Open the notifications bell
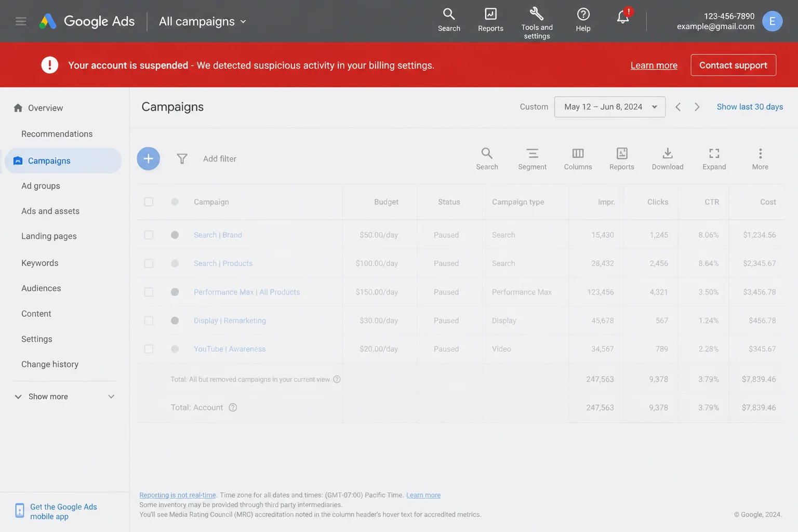 623,16
